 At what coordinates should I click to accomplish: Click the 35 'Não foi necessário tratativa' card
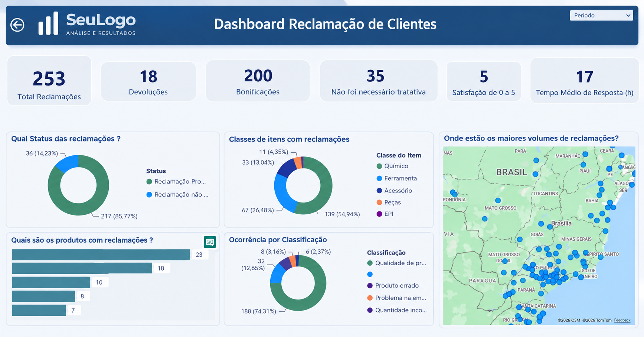click(x=379, y=81)
